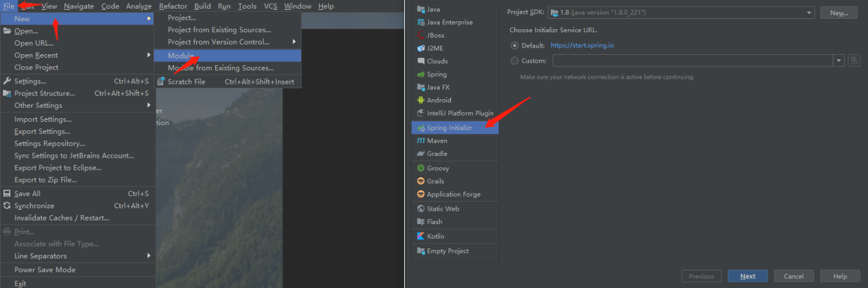Select the Spring Initializr icon
This screenshot has height=288, width=868.
point(421,128)
